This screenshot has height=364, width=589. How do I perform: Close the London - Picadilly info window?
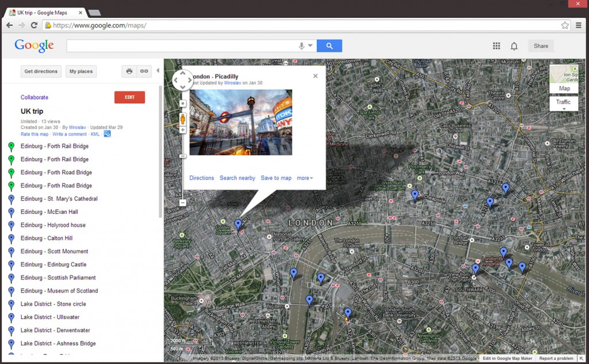pyautogui.click(x=315, y=76)
